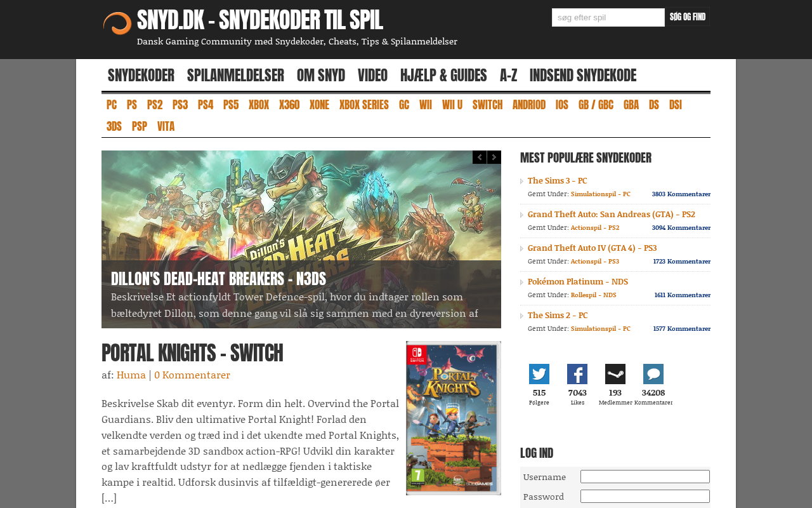
Task: Select the Switch platform tab
Action: click(487, 105)
